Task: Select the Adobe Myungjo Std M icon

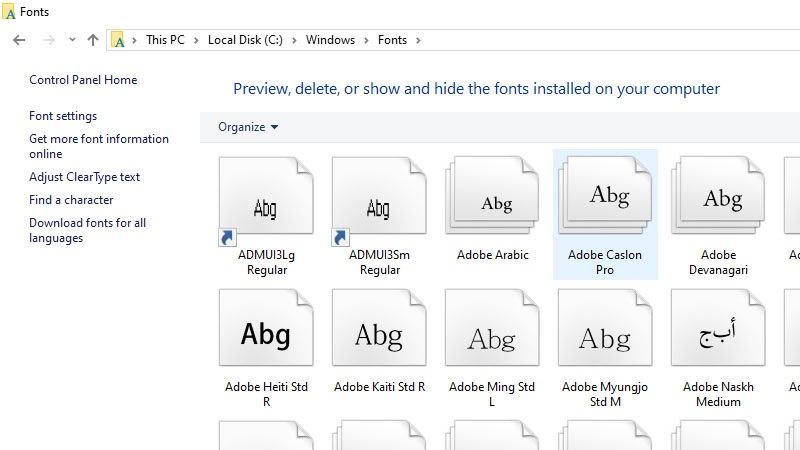Action: 605,328
